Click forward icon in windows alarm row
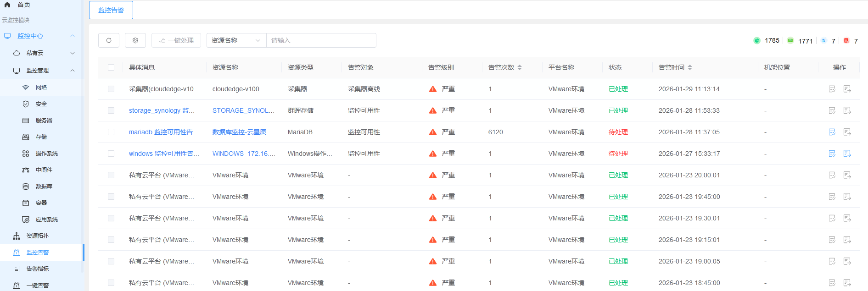Viewport: 868px width, 291px height. [x=847, y=154]
